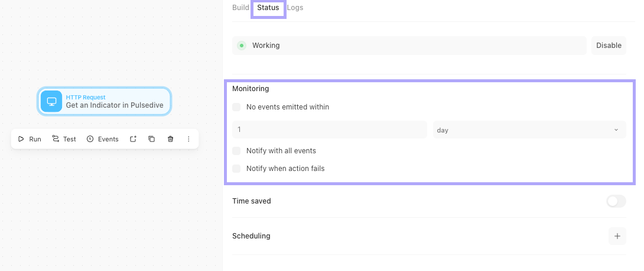The image size is (644, 271).
Task: Select the Get an Indicator in Pulsedive node
Action: [105, 101]
